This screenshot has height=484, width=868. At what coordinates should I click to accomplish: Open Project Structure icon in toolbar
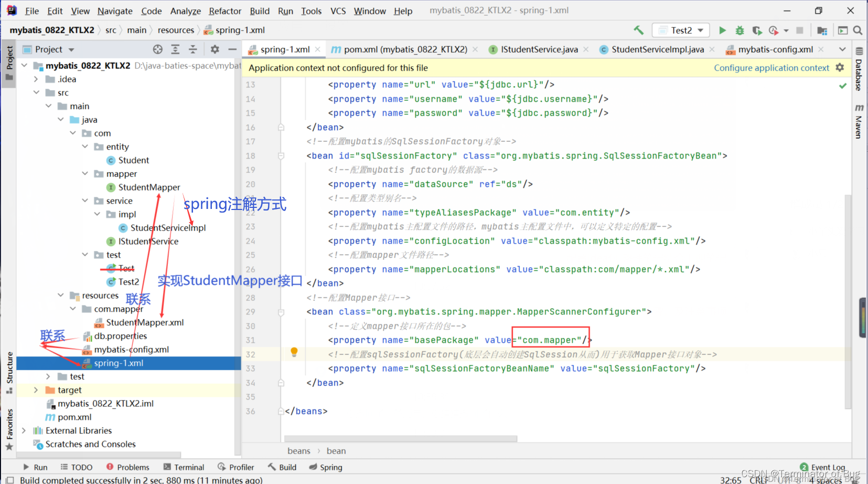tap(822, 30)
